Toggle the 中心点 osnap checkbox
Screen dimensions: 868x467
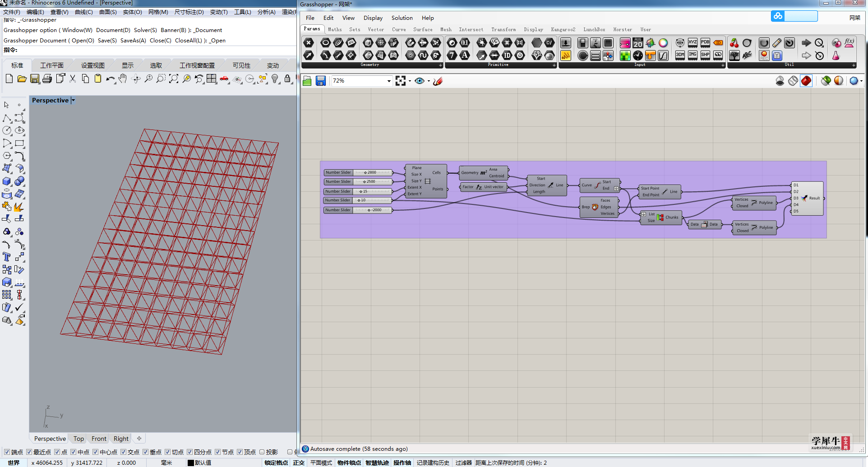95,452
